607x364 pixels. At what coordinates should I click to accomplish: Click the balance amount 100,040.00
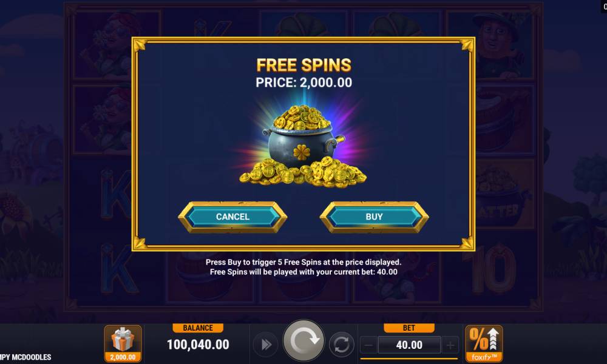point(198,344)
